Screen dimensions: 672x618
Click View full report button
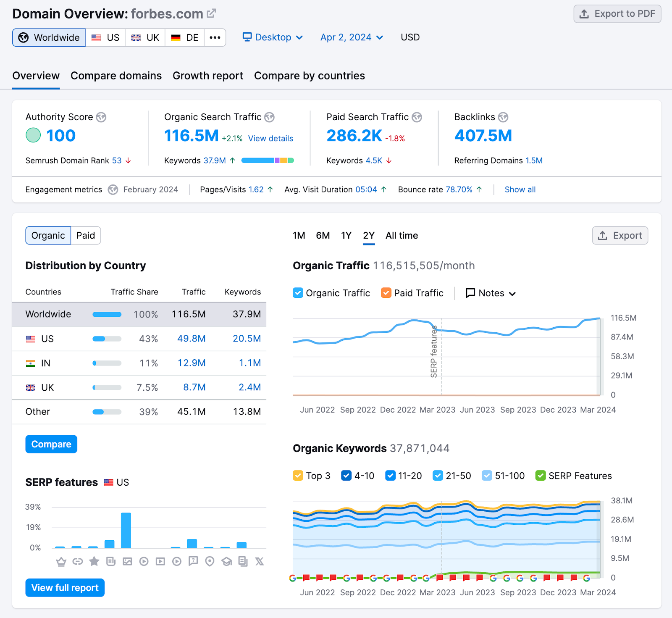[x=65, y=588]
